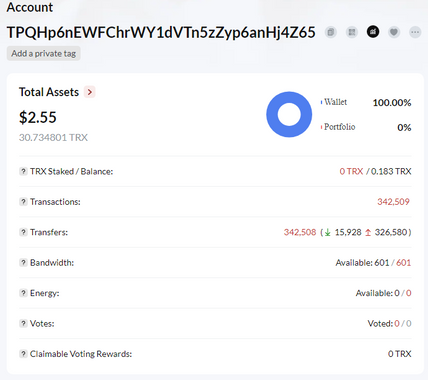Click Bandwidth Available: 601 value

[x=362, y=263]
